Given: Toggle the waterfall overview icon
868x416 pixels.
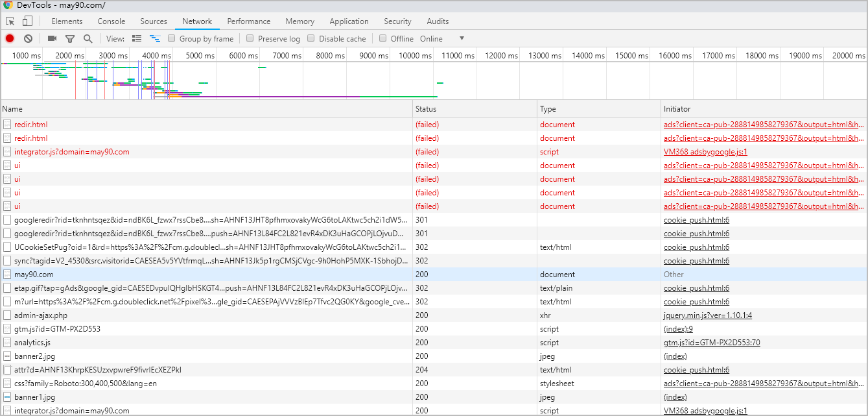Looking at the screenshot, I should coord(155,39).
